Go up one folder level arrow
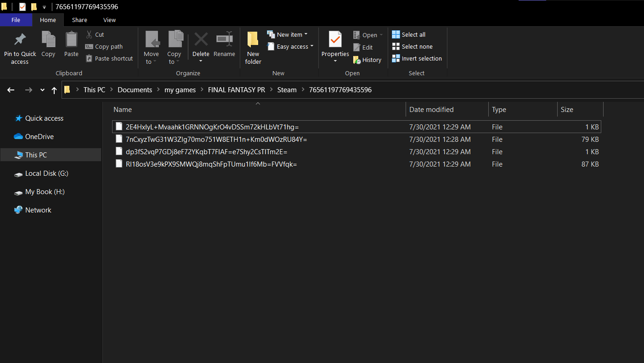The image size is (644, 363). (x=54, y=90)
